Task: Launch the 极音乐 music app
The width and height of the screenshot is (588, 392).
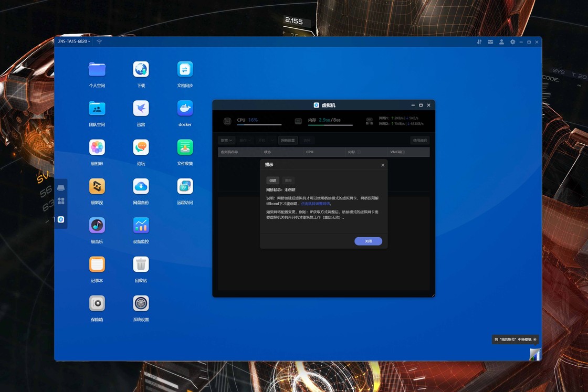Action: click(x=97, y=225)
